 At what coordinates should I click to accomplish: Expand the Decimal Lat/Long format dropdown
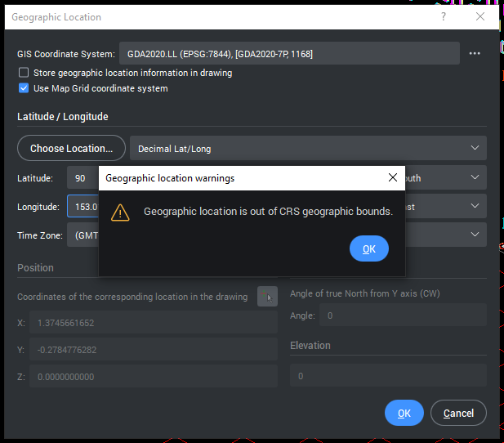307,148
